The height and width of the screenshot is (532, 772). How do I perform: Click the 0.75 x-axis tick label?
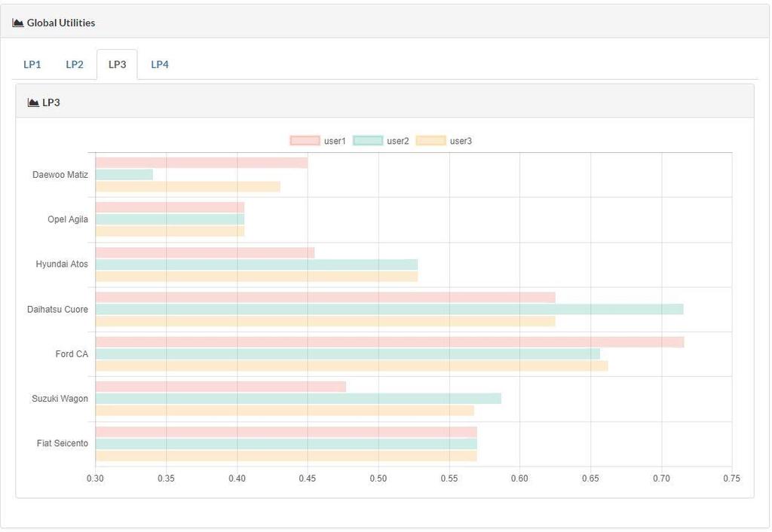click(732, 478)
